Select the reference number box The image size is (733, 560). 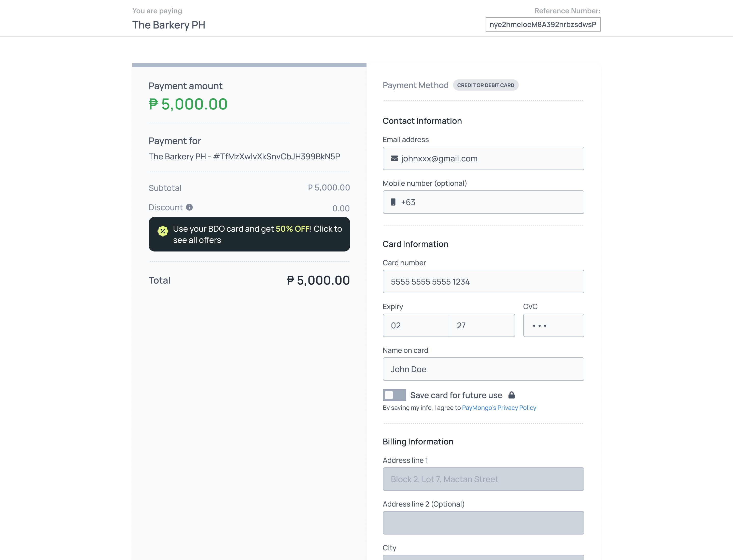[x=543, y=25]
